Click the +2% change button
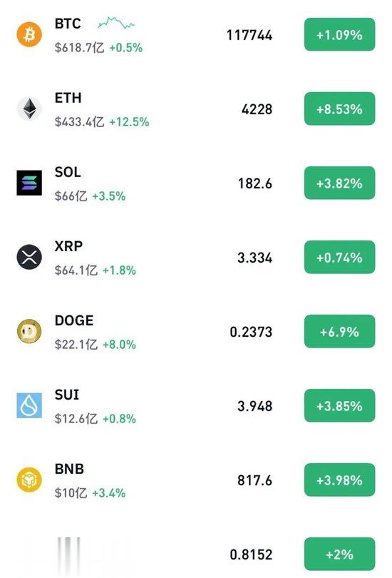Viewport: 392px width, 578px height. tap(339, 554)
